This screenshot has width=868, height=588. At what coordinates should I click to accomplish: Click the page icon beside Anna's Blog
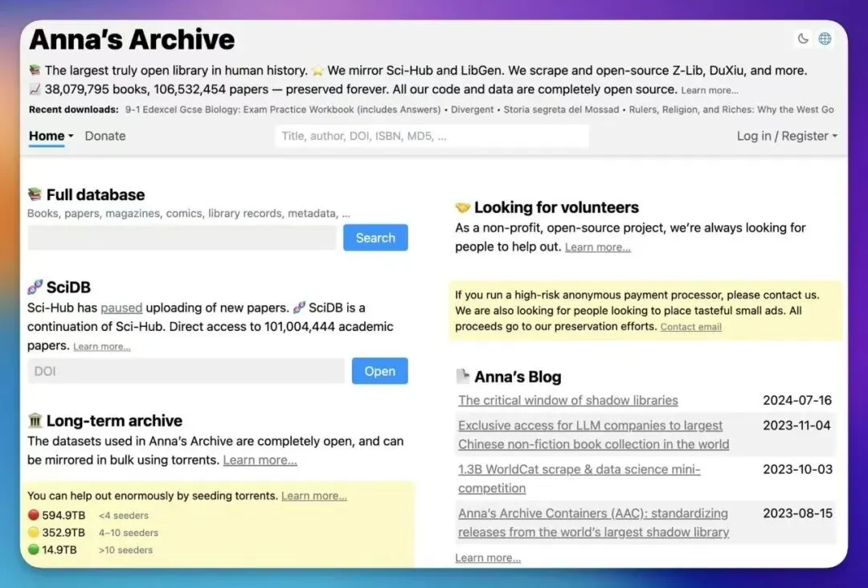[x=462, y=376]
